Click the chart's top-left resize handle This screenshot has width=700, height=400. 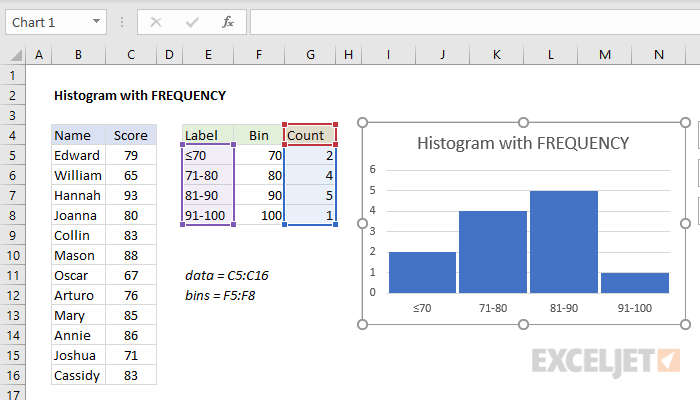pos(362,122)
